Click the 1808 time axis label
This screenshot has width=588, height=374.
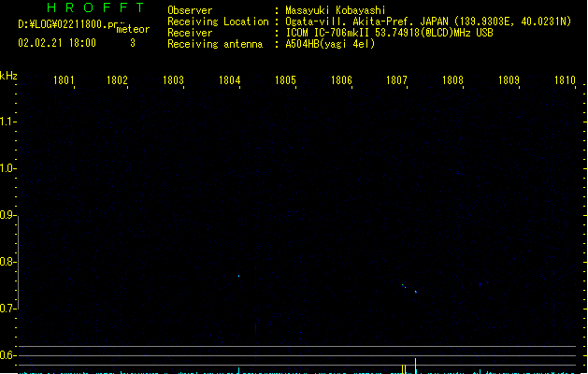[453, 80]
